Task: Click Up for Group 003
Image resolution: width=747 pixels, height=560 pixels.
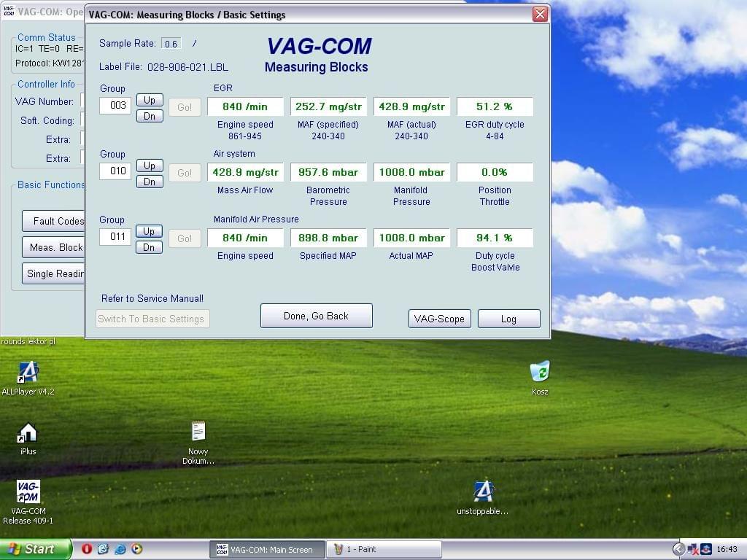Action: [150, 100]
